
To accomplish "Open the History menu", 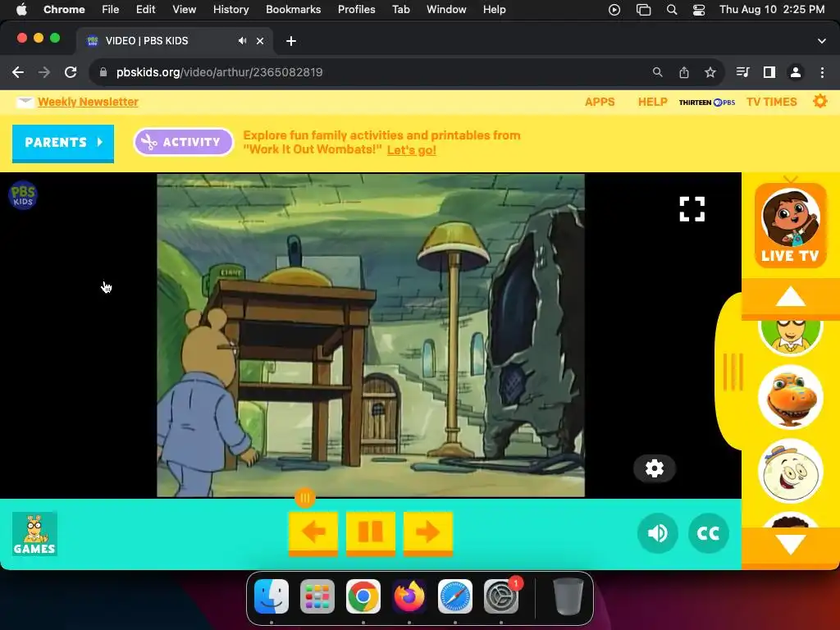I will pyautogui.click(x=231, y=10).
